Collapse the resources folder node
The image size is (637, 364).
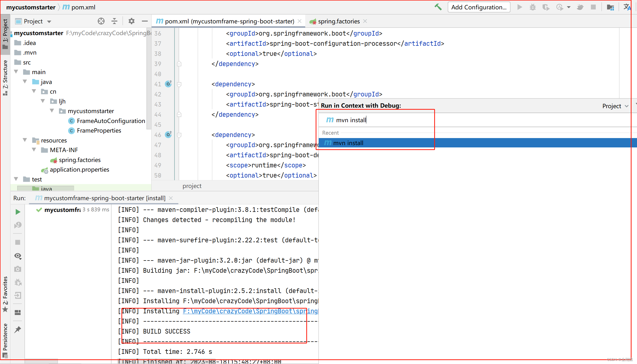(25, 140)
